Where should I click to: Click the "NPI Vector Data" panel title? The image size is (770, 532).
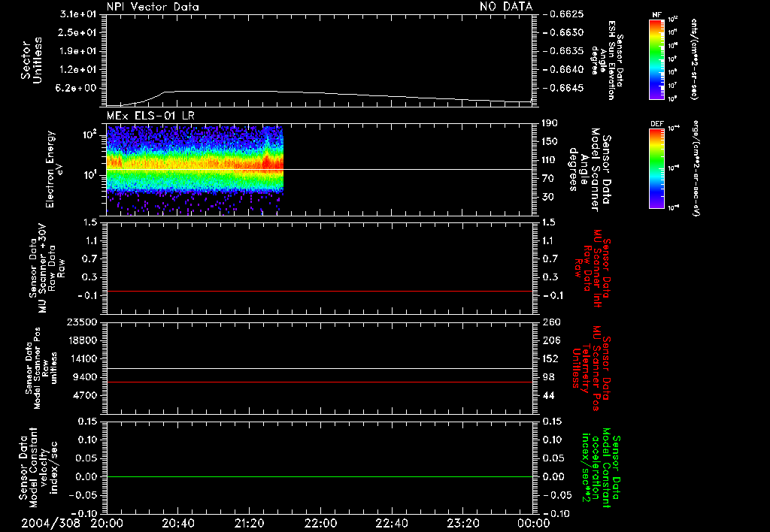coord(153,7)
